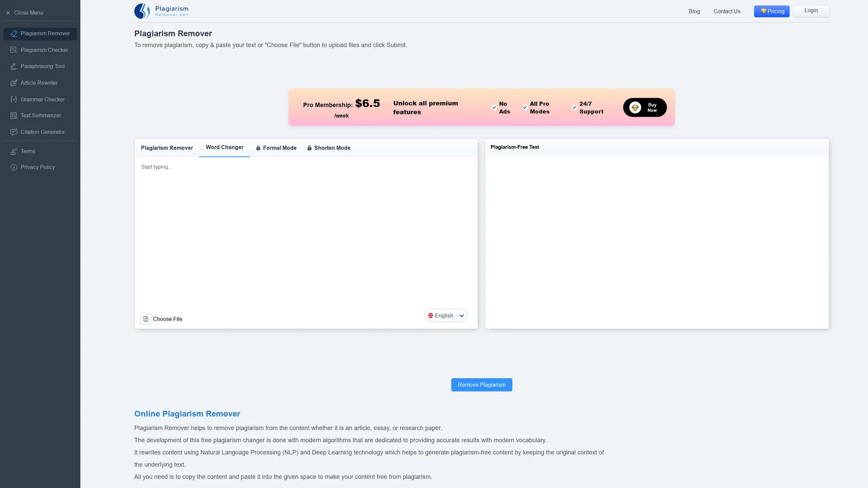Expand the English language dropdown arrow
The image size is (868, 488).
(x=462, y=316)
